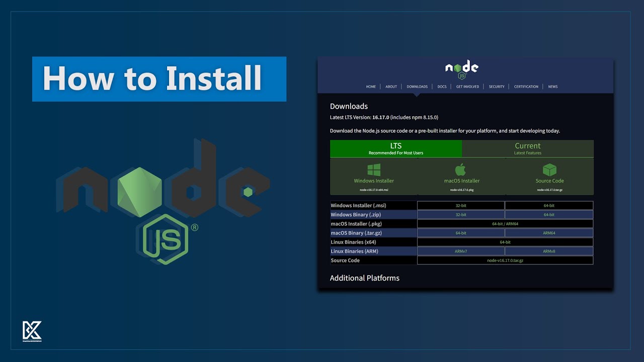Open the CERTIFICATION navigation item

[x=526, y=86]
